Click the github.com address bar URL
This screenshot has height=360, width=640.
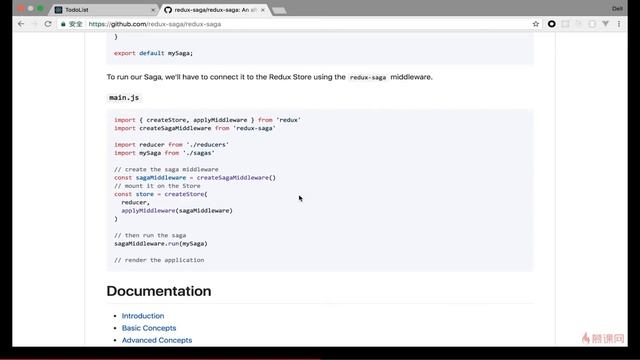tap(155, 24)
